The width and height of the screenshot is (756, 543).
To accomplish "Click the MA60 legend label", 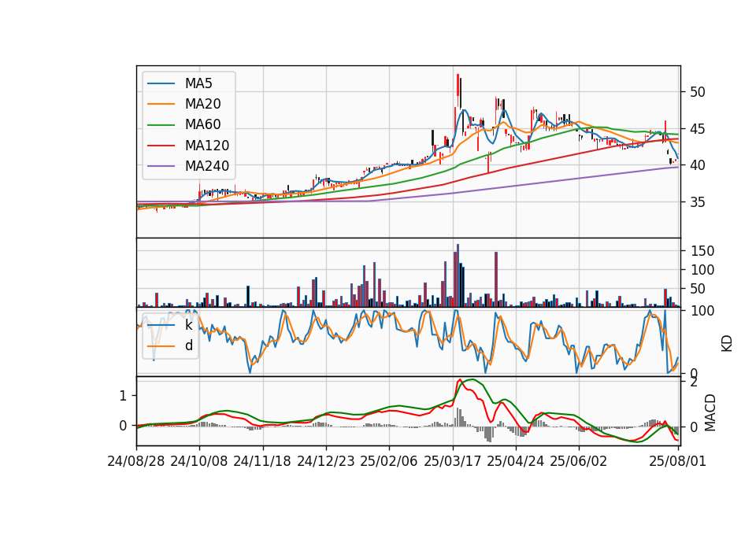I will [202, 125].
